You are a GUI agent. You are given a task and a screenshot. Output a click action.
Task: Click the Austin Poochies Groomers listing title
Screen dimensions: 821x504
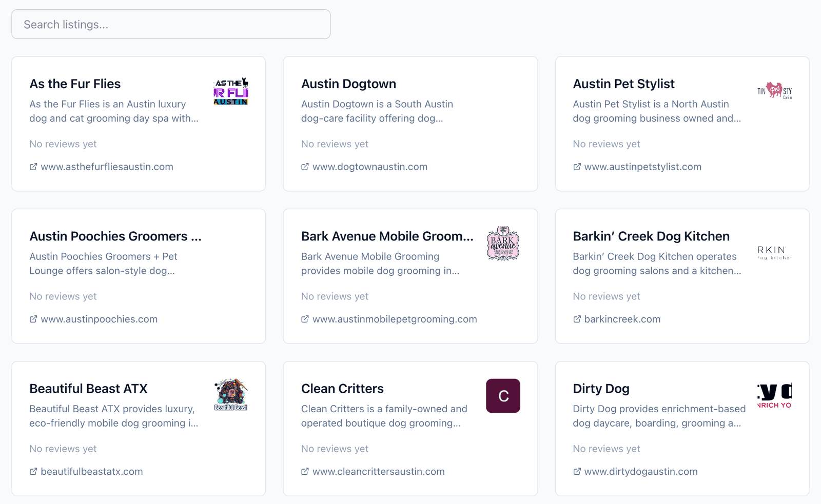coord(115,236)
